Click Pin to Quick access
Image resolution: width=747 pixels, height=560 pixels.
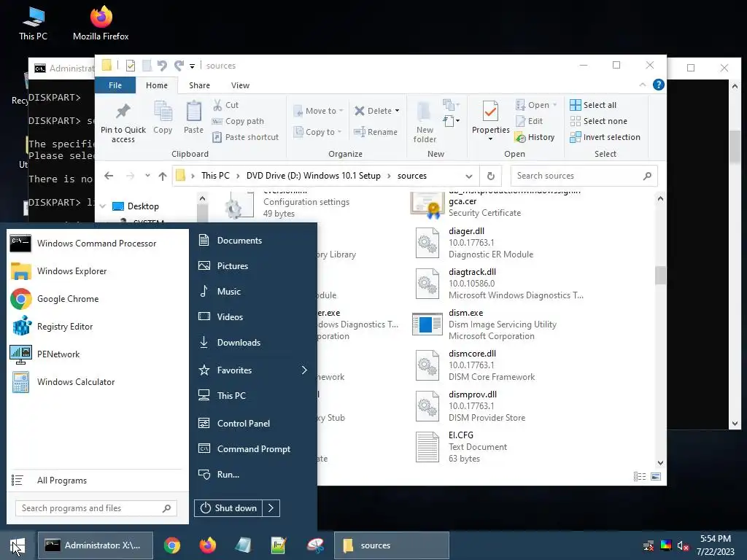tap(123, 122)
